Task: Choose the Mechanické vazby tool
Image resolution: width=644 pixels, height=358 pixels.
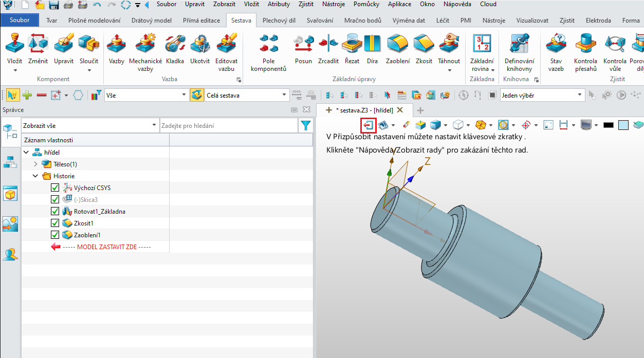Action: (x=145, y=52)
